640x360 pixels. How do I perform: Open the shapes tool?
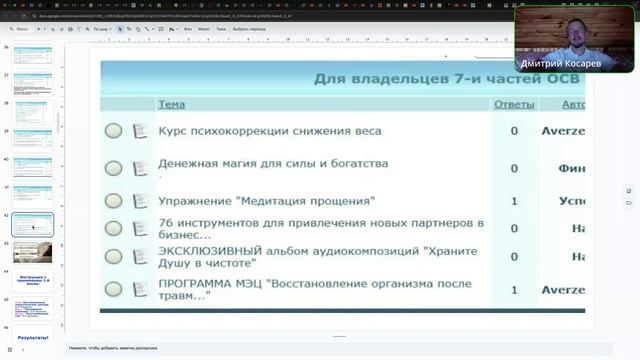click(x=138, y=29)
